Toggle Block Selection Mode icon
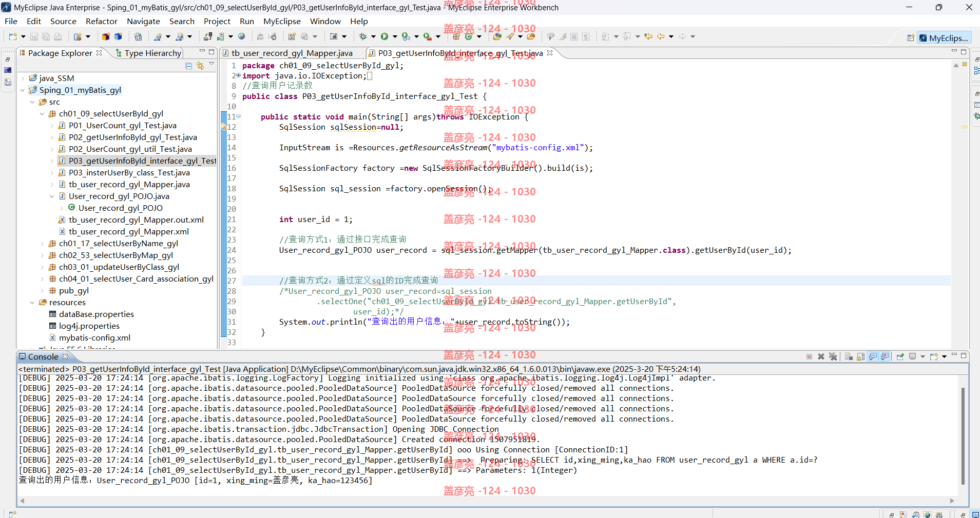The width and height of the screenshot is (980, 518). pyautogui.click(x=574, y=36)
